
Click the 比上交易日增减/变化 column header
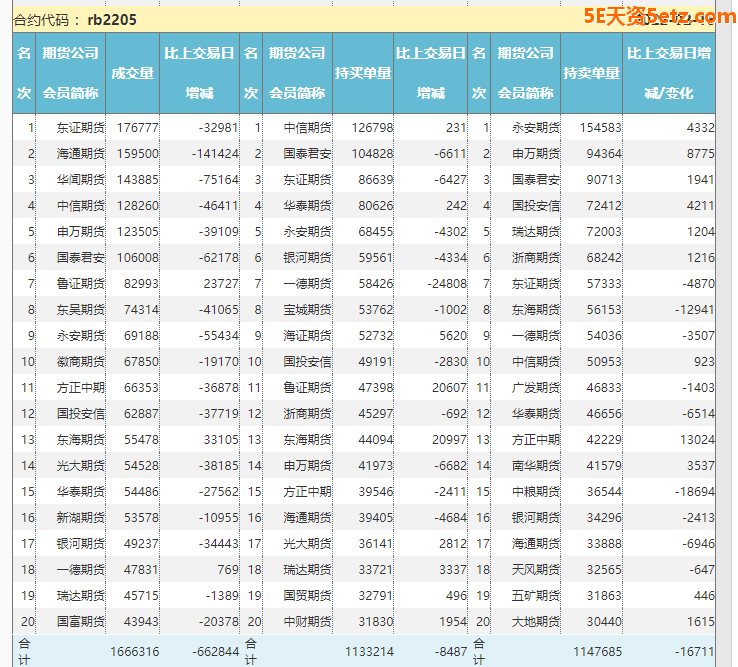coord(669,73)
